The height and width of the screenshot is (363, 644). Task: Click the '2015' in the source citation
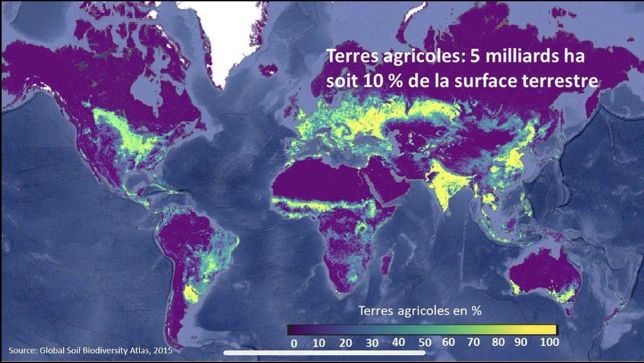tap(163, 351)
